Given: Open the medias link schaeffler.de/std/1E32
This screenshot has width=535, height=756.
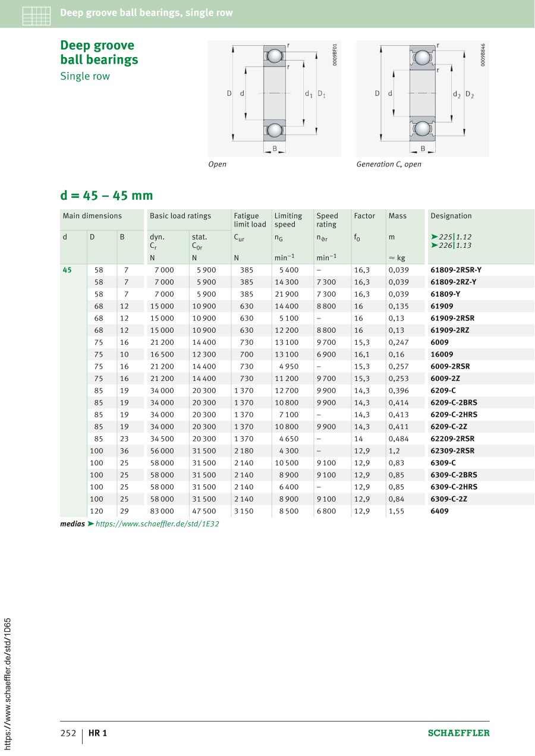Looking at the screenshot, I should [157, 524].
